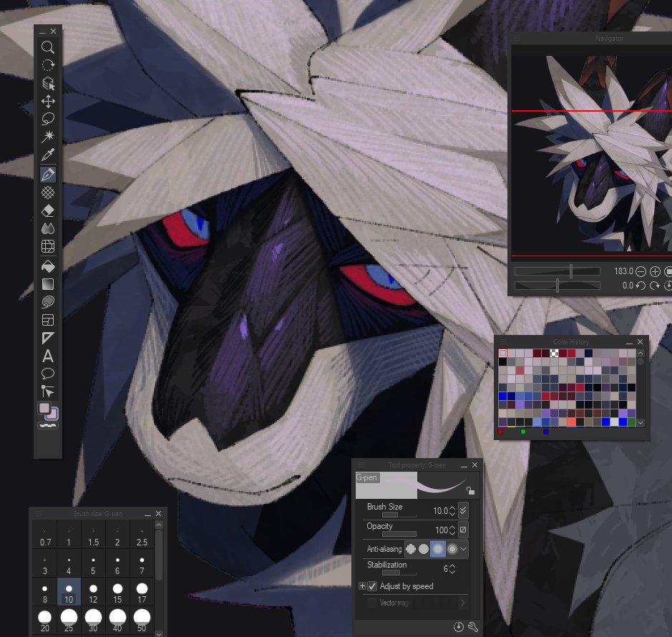
Task: Select strong anti-aliasing option
Action: (452, 549)
